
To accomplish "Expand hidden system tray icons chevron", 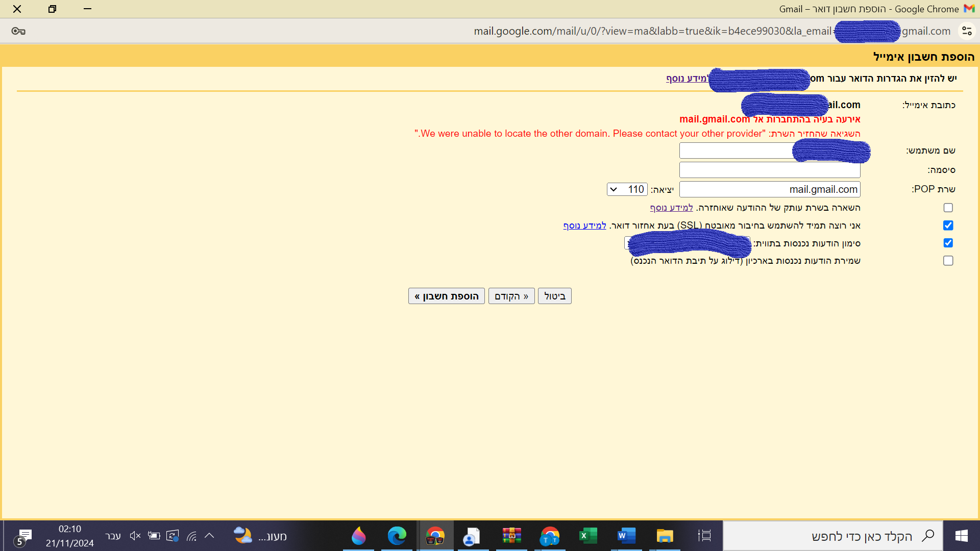I will [209, 536].
